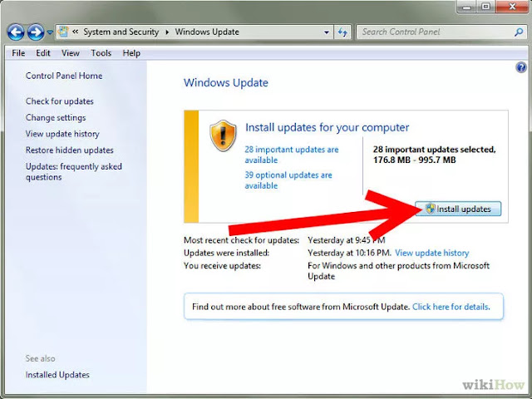Click the breadcrumb arrow after System and Security
532x399 pixels.
[167, 32]
